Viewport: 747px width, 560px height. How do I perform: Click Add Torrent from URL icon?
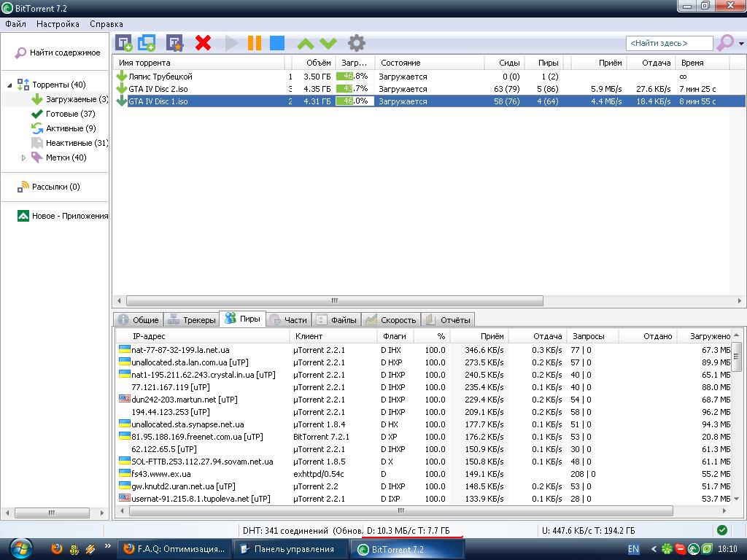click(x=147, y=44)
